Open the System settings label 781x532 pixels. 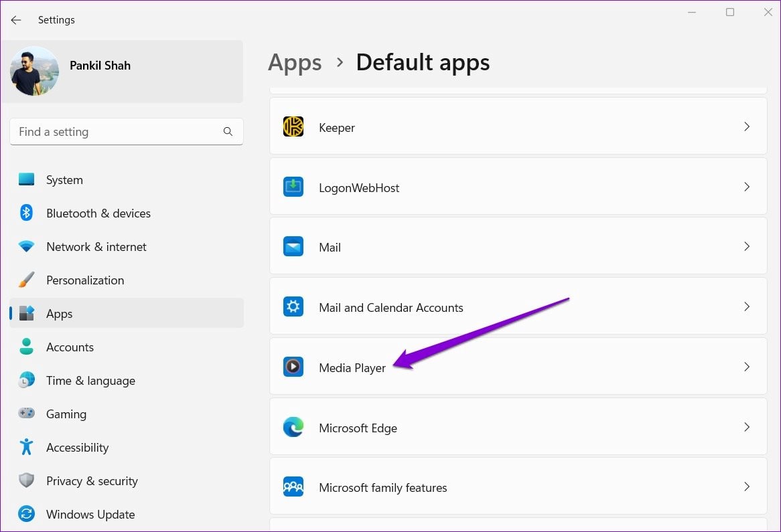click(65, 179)
